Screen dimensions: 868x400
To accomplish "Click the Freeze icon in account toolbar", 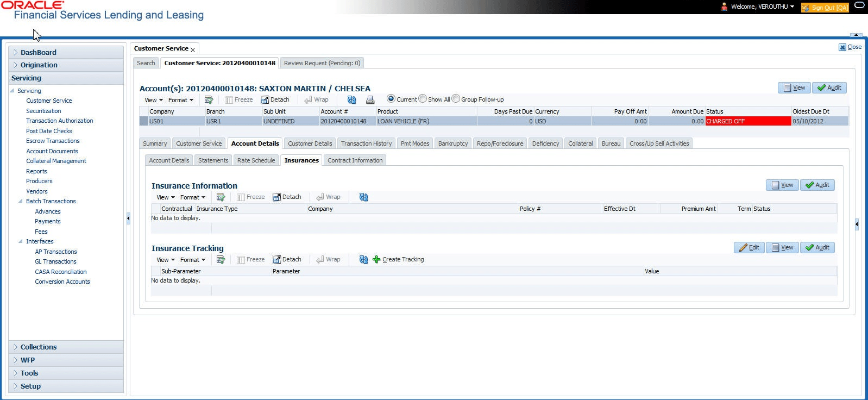I will coord(238,100).
